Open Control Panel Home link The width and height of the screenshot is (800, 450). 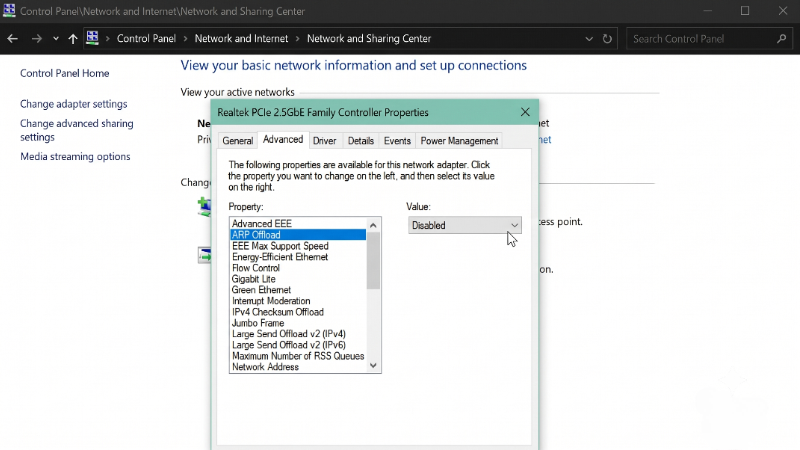[64, 73]
